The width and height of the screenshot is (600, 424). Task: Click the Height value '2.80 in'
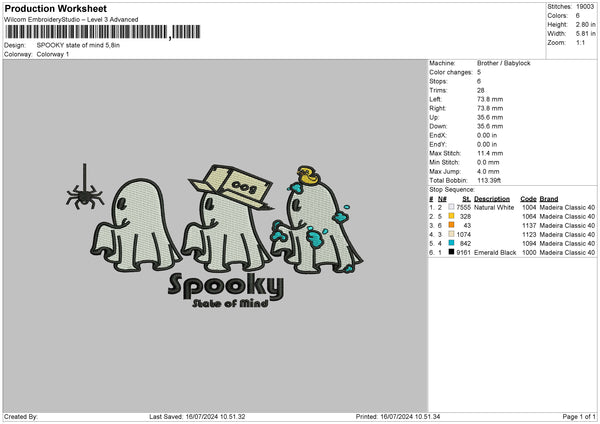point(585,24)
